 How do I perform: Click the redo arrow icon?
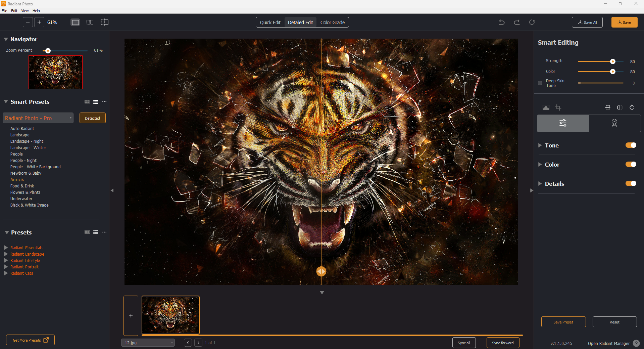[x=517, y=22]
